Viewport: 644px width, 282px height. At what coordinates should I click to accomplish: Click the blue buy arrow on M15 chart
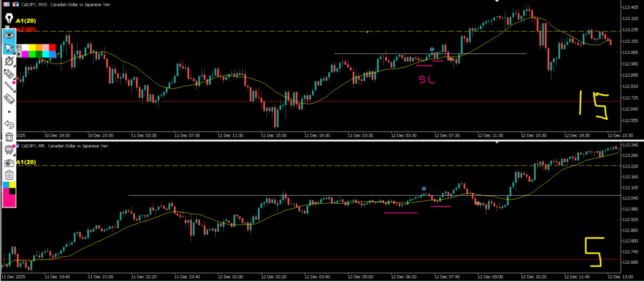431,49
